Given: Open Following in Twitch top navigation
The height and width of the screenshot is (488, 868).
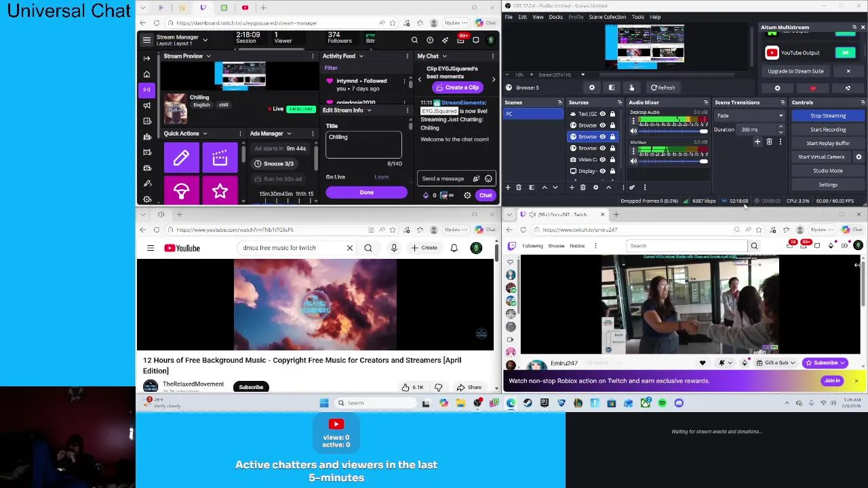Looking at the screenshot, I should (x=532, y=246).
